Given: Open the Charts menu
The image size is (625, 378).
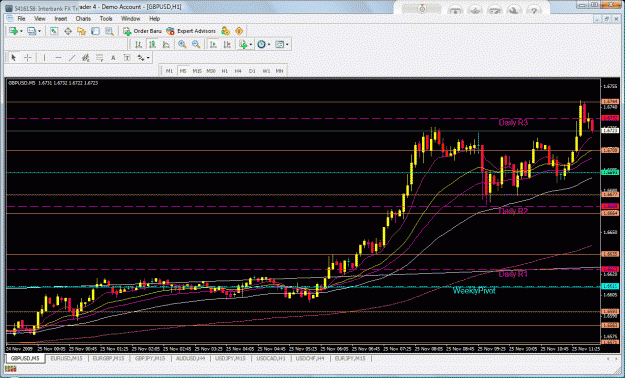Looking at the screenshot, I should [83, 19].
